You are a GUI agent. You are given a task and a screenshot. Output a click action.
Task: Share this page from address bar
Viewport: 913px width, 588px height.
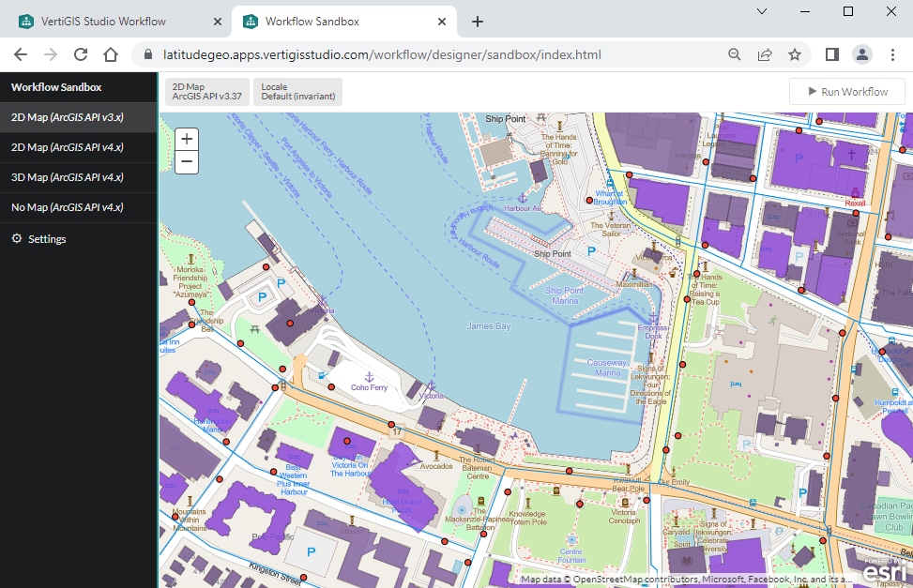(x=765, y=54)
